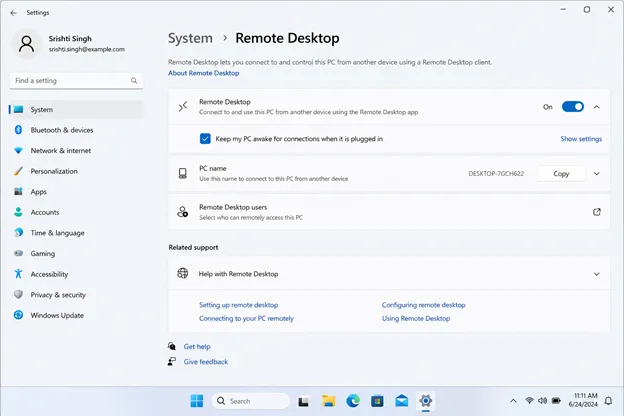Click the Settings gear on taskbar
624x416 pixels.
tap(425, 401)
